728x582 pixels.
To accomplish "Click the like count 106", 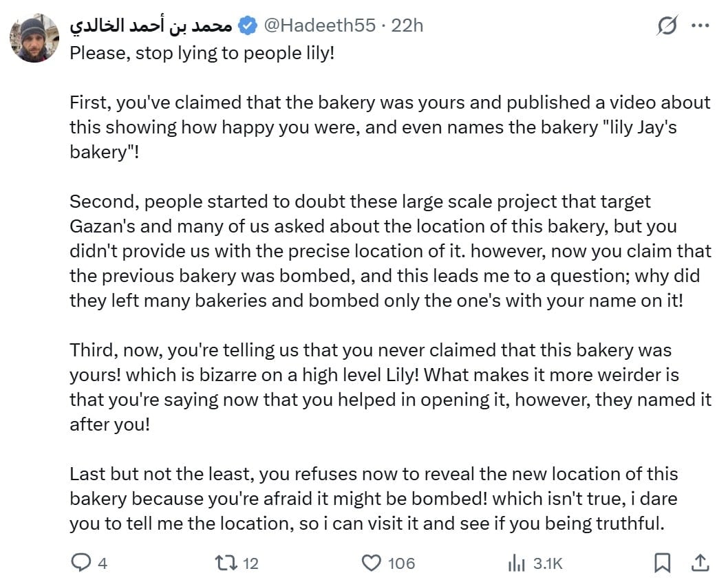I will (x=401, y=563).
